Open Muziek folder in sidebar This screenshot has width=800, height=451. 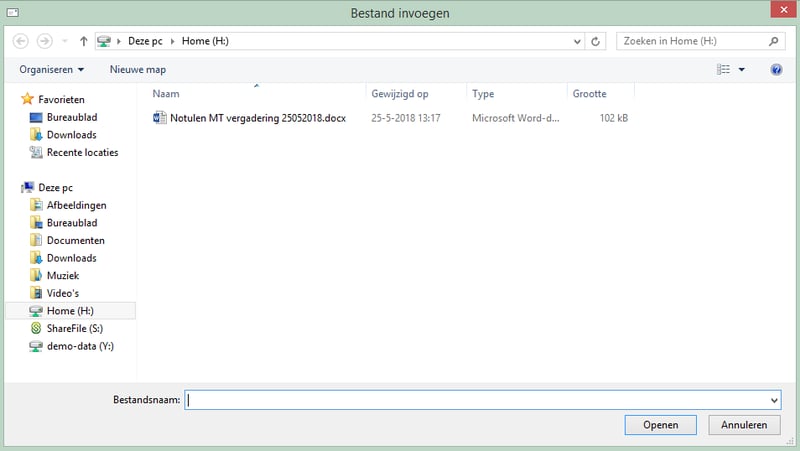coord(63,275)
